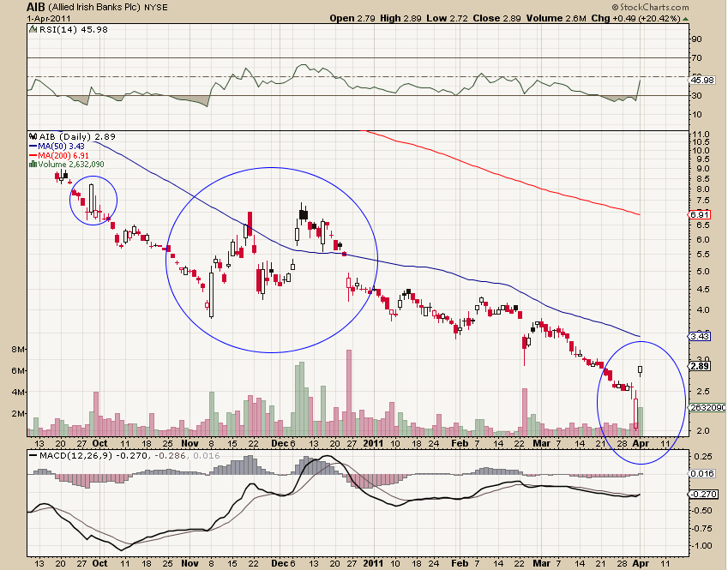Click the AIB (Daily) 2.89 legend text
This screenshot has height=570, width=728.
77,137
